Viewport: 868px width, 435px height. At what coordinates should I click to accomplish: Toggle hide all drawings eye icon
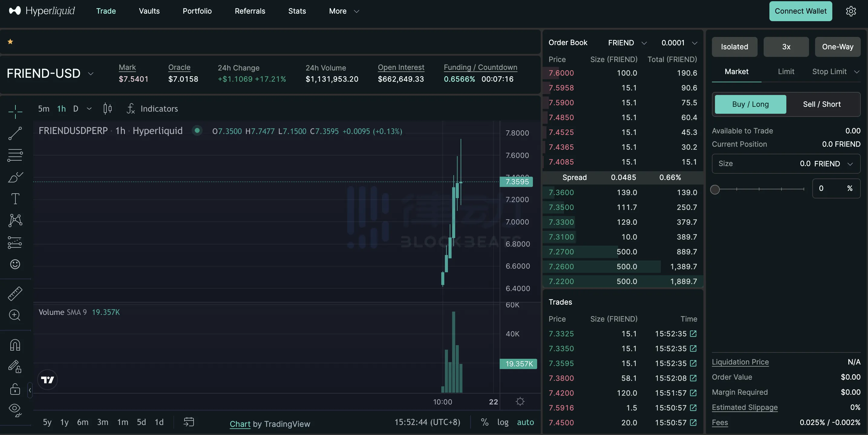pos(15,409)
